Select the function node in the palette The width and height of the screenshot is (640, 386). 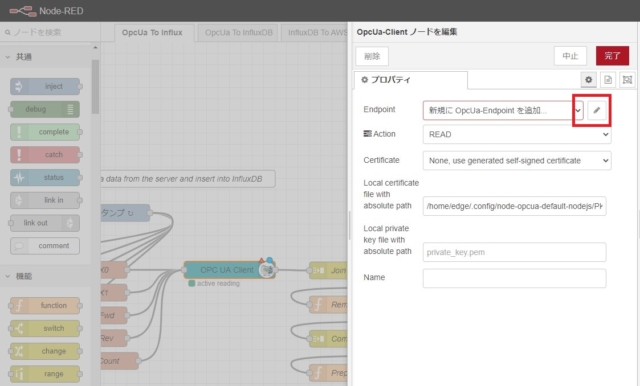[x=45, y=306]
